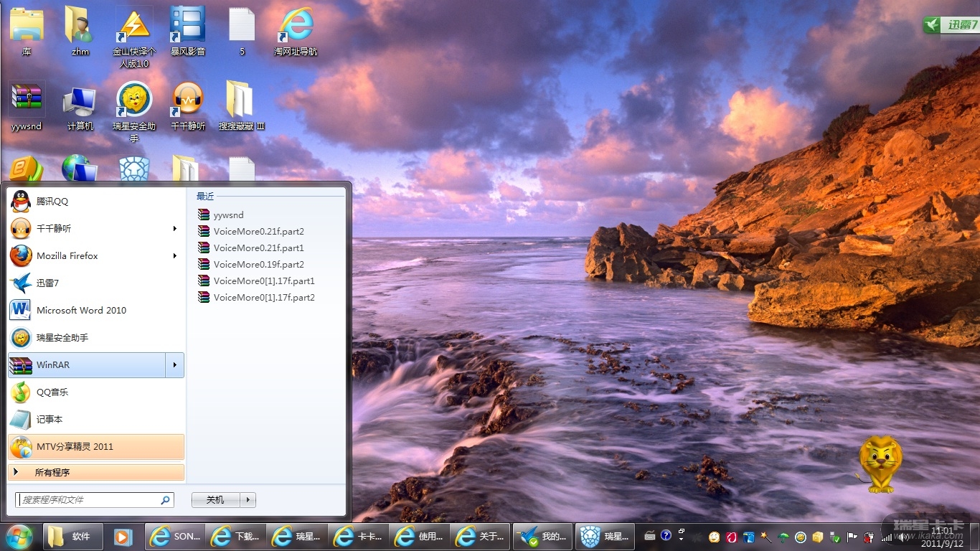Open recent file VoiceMore0.19f.part2
Viewport: 980px width, 551px height.
[258, 265]
